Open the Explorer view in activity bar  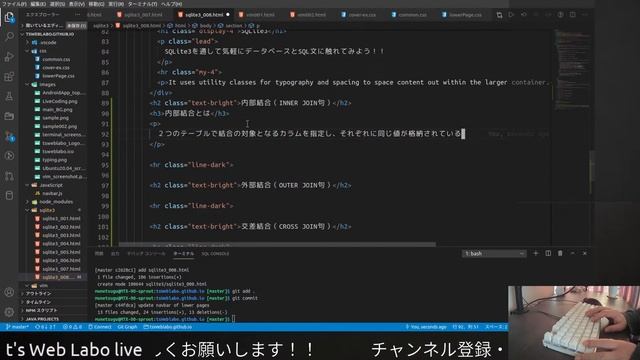coord(9,18)
